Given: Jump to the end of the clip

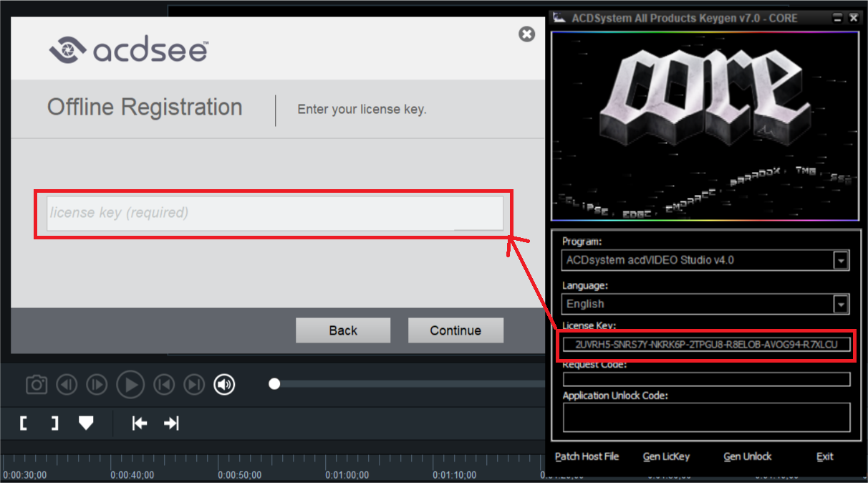Looking at the screenshot, I should 194,385.
